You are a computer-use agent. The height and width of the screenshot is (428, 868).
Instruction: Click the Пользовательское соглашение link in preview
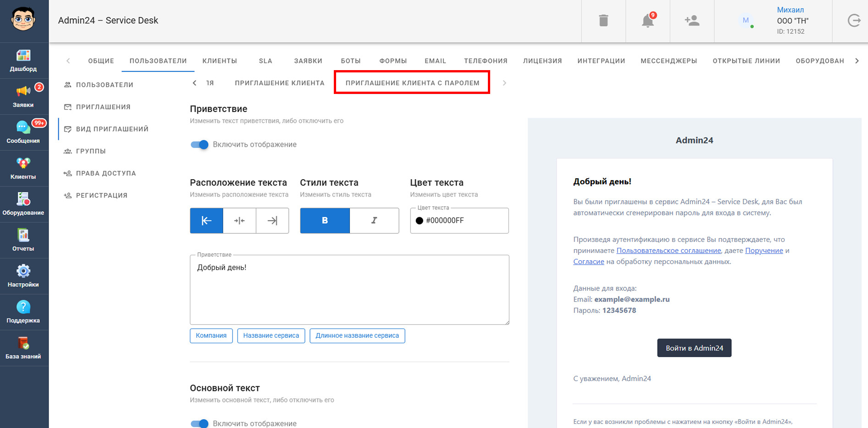click(669, 251)
